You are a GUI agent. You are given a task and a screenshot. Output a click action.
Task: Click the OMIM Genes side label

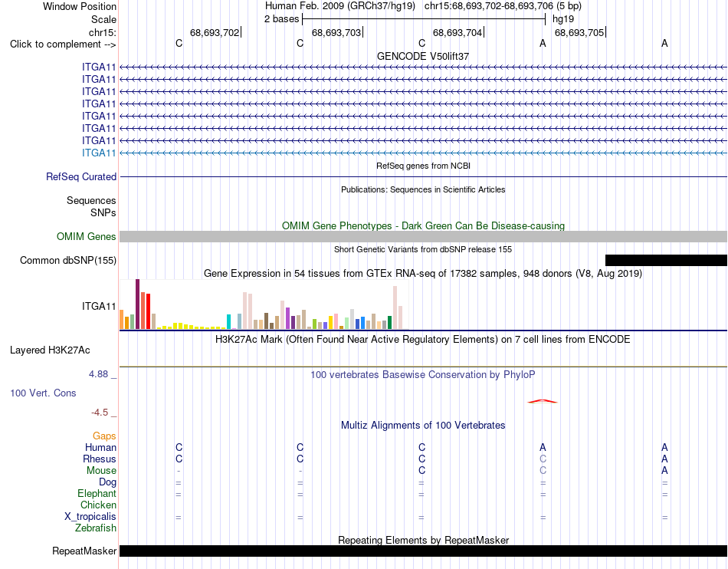click(87, 236)
